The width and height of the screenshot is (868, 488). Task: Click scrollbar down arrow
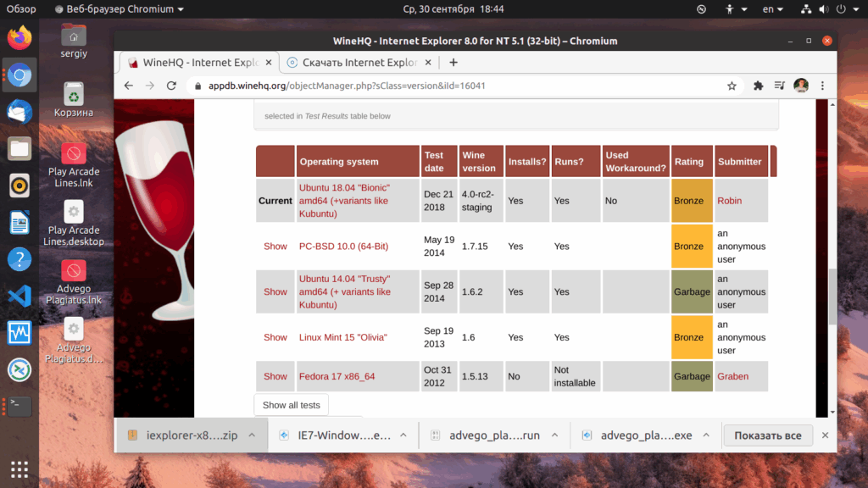click(x=832, y=413)
